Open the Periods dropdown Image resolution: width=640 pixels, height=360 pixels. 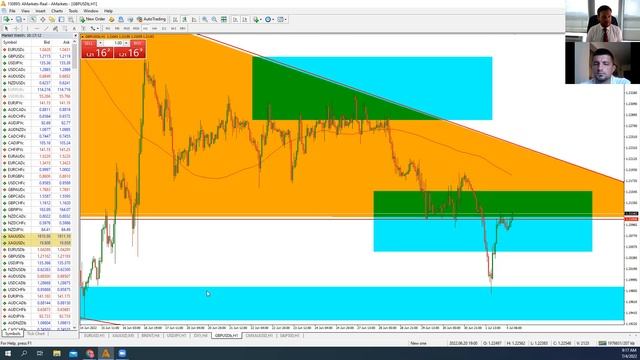coord(270,19)
